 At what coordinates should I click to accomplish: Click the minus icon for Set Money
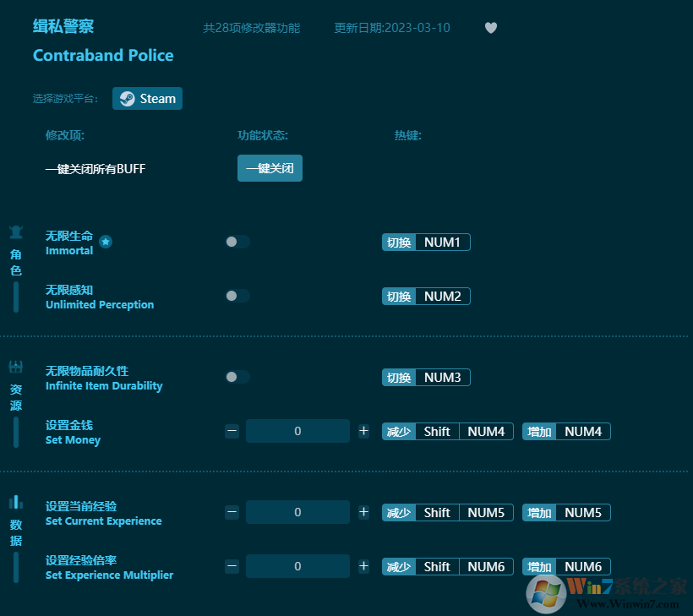[x=232, y=431]
